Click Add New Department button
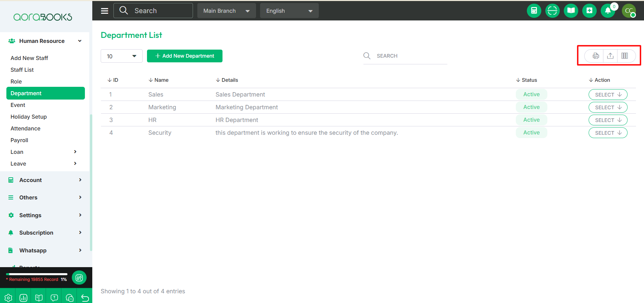The width and height of the screenshot is (644, 303). (x=185, y=56)
